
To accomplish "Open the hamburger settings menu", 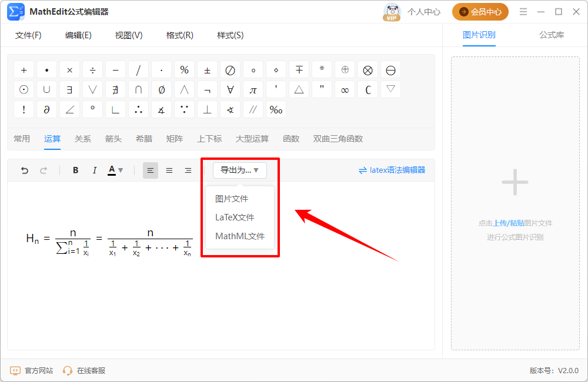I will (523, 12).
